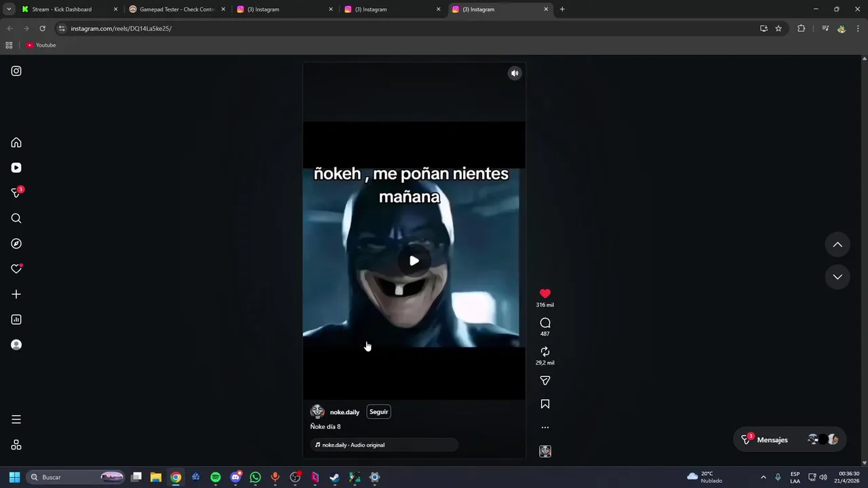Screen dimensions: 868x488
Task: Mute the reel audio speaker button
Action: click(515, 73)
